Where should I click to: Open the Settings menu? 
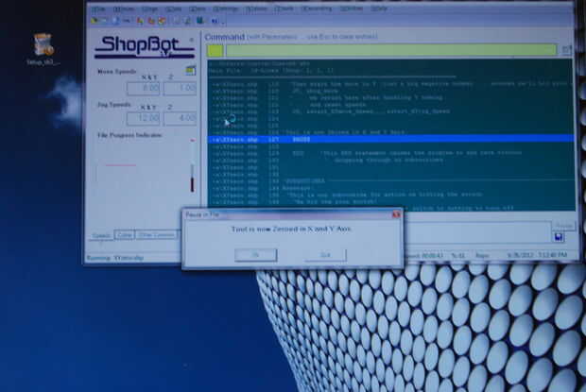[x=225, y=9]
